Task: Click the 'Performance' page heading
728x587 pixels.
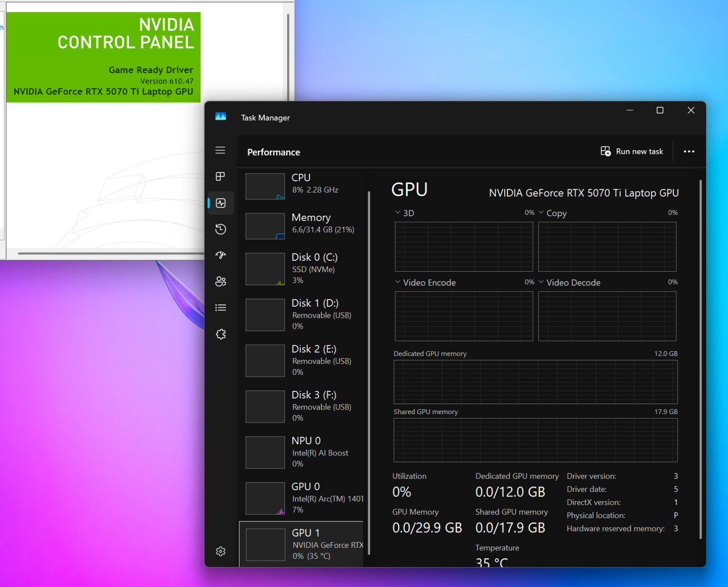Action: [x=273, y=152]
